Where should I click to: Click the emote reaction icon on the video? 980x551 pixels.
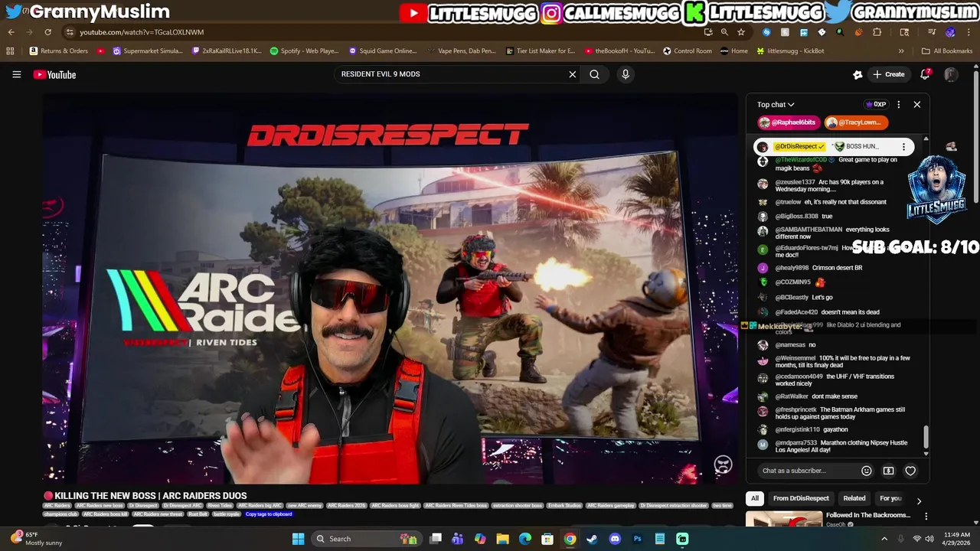[x=723, y=465]
